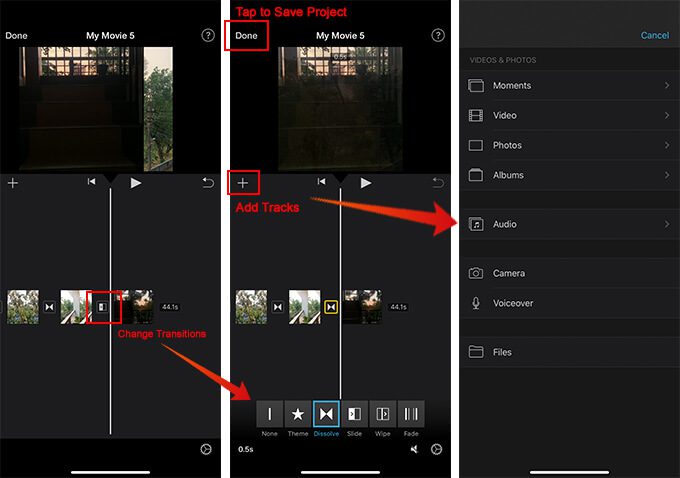Tap the Audio music note icon
Viewport: 680px width, 478px height.
point(476,224)
